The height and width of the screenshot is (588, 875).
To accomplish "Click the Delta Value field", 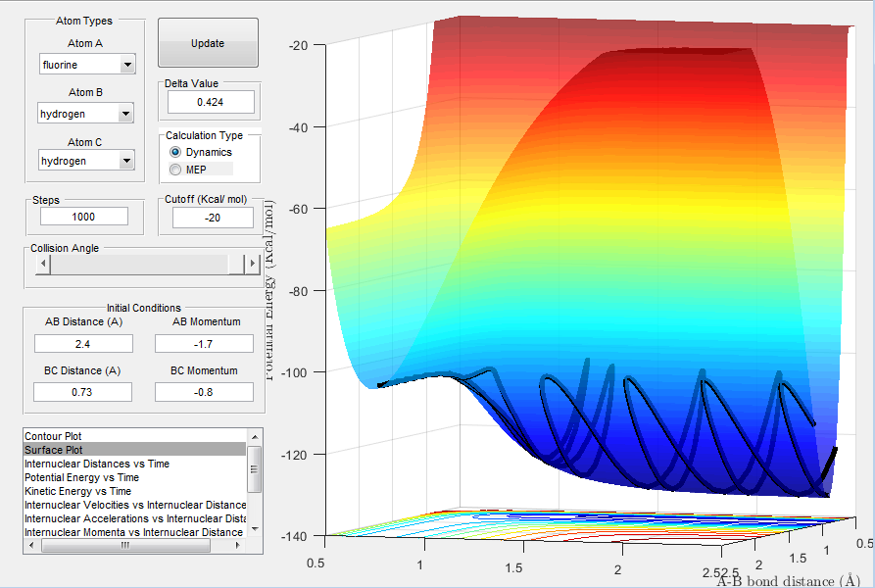I will (x=211, y=102).
